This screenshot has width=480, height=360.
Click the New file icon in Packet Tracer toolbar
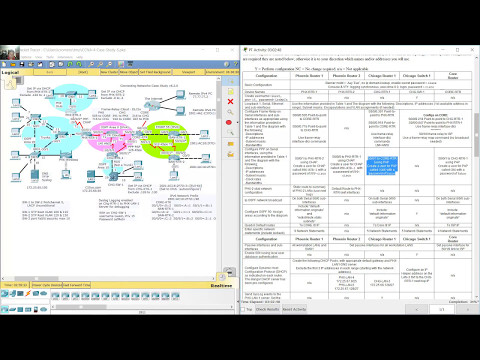pyautogui.click(x=4, y=64)
